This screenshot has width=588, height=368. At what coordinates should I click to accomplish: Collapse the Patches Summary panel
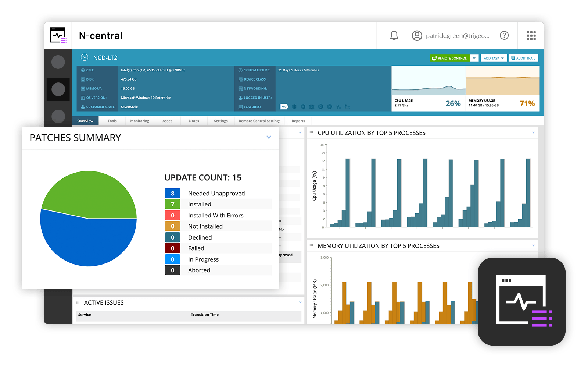tap(268, 138)
